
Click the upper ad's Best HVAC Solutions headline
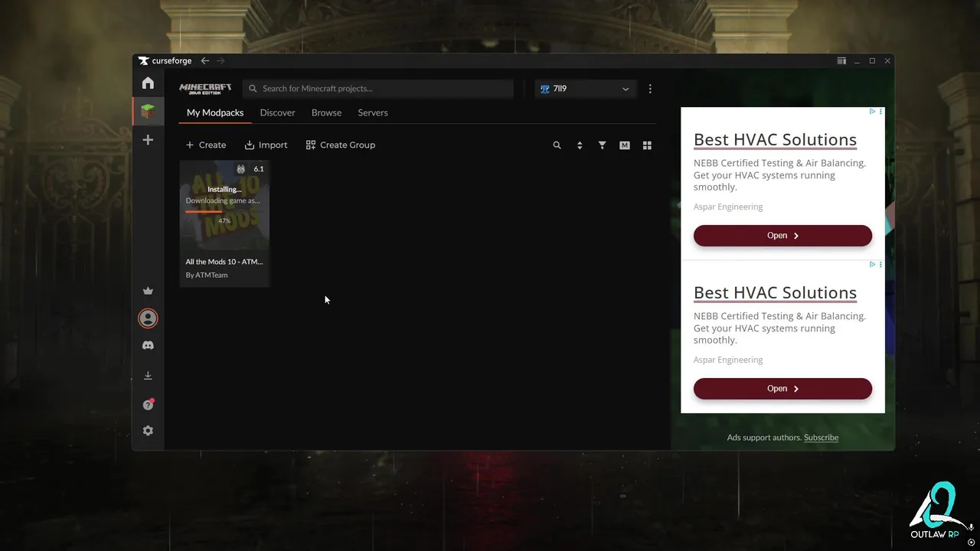coord(775,140)
